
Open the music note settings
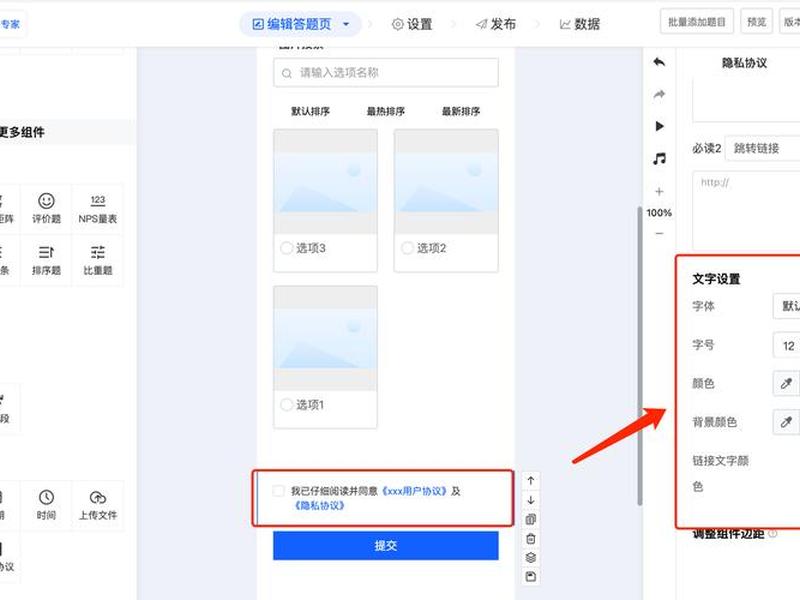tap(659, 159)
